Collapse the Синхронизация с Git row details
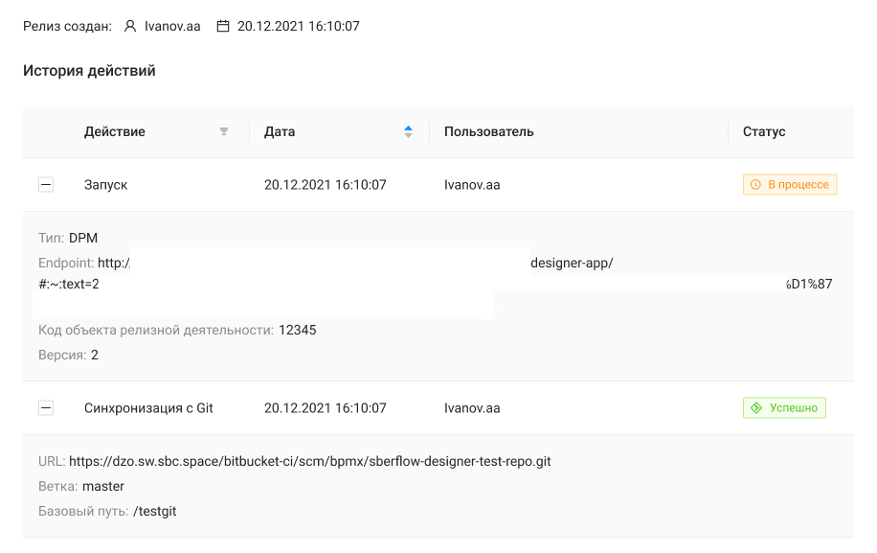This screenshot has height=553, width=877. pos(46,408)
